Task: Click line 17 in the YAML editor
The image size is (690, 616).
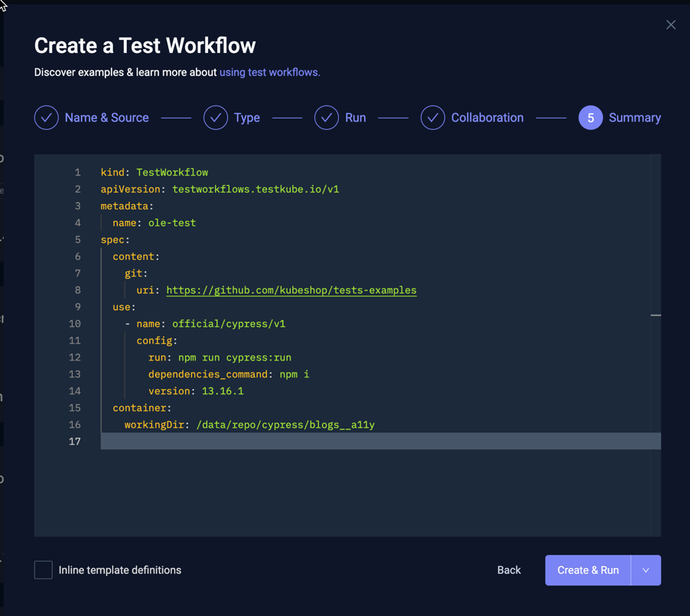Action: [306, 441]
